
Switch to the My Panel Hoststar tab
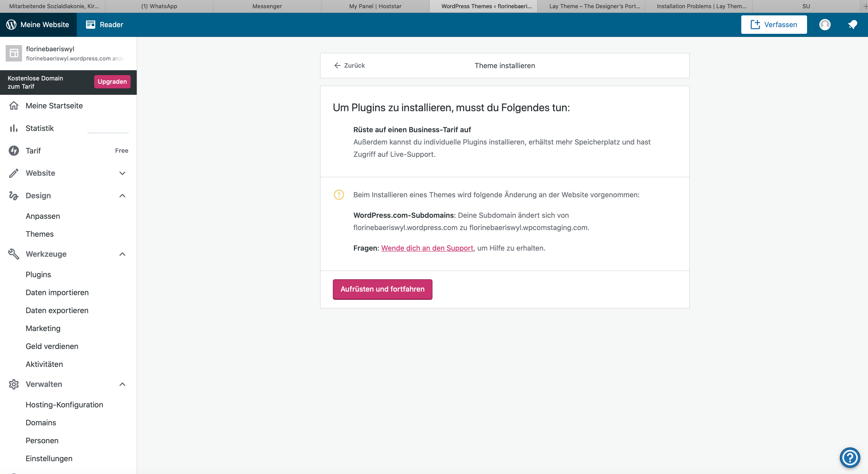click(x=375, y=6)
